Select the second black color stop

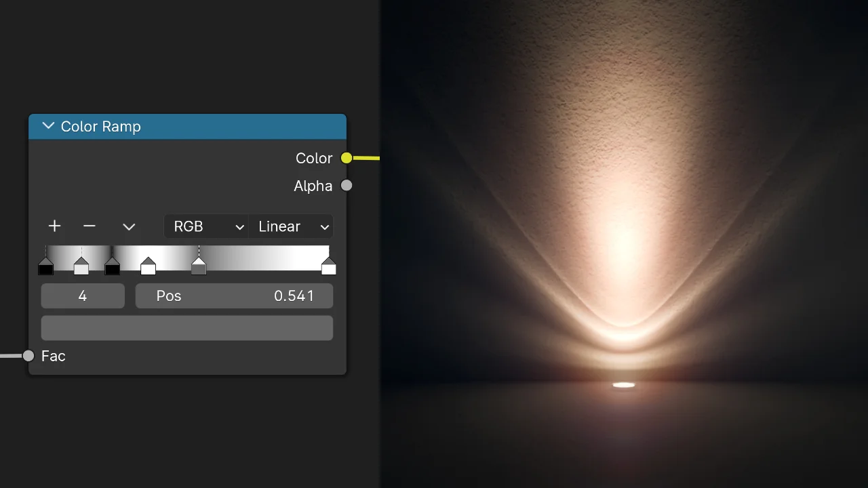(113, 267)
